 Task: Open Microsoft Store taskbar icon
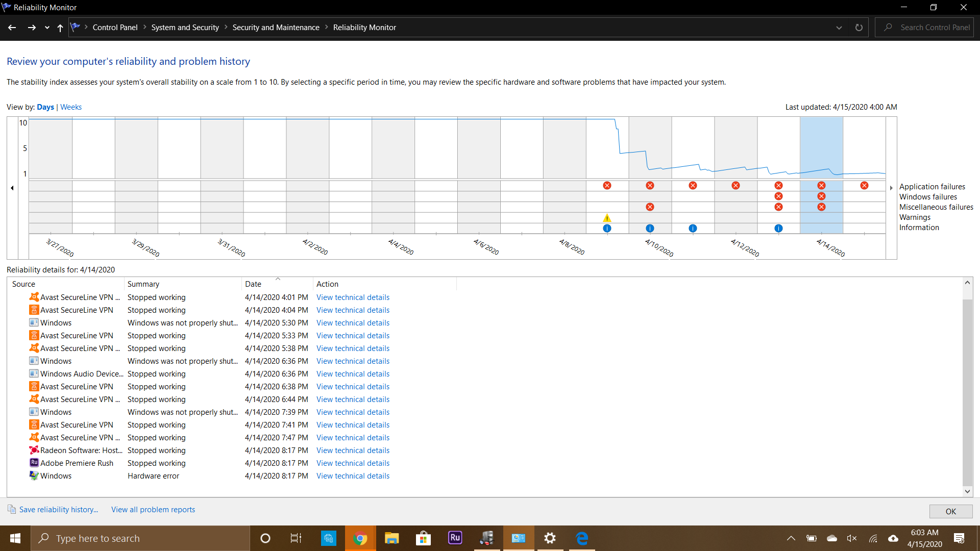[x=423, y=538]
